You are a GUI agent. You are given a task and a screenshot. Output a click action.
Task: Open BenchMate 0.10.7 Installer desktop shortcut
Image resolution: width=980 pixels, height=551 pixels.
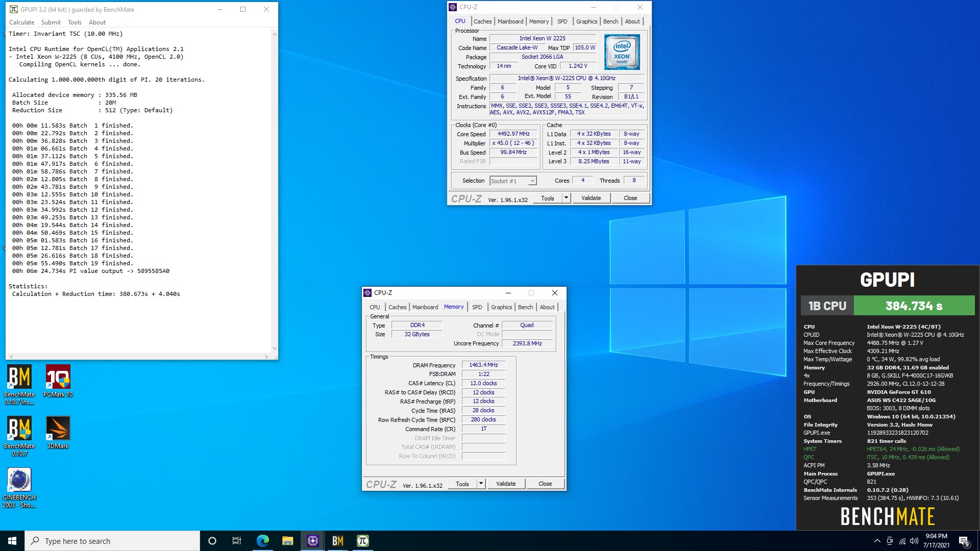(x=19, y=385)
